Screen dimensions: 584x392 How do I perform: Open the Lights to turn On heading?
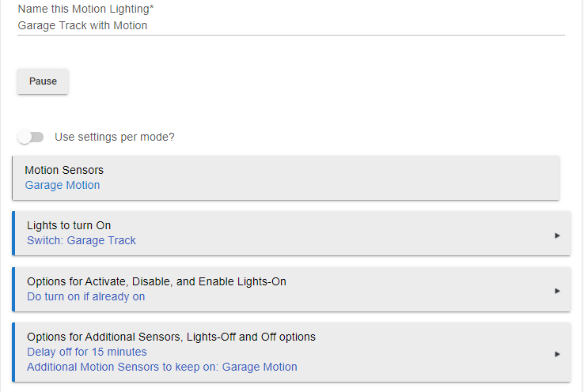69,225
